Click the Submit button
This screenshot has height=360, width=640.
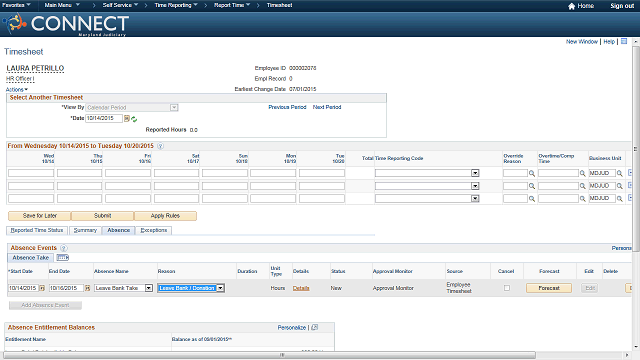[102, 216]
